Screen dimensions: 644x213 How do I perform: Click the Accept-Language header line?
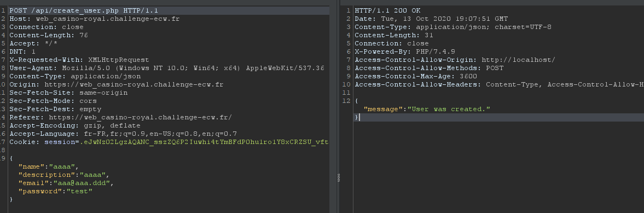123,134
